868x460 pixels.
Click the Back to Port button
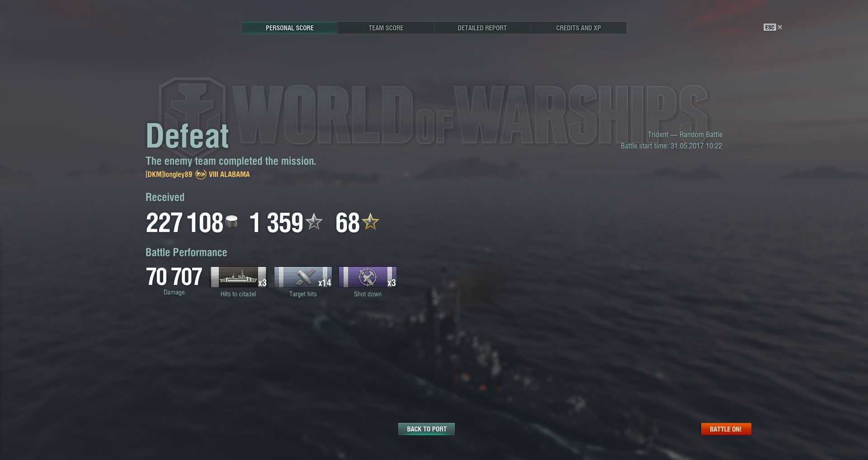(x=426, y=429)
